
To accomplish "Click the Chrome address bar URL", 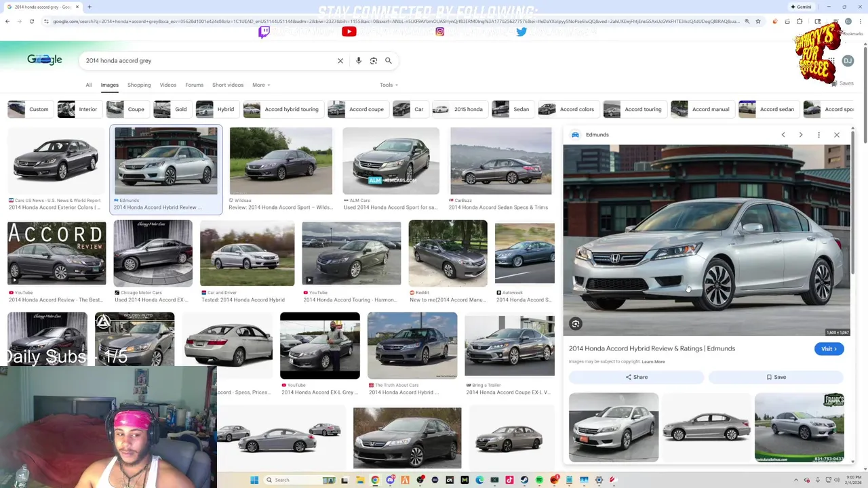I will pyautogui.click(x=393, y=21).
